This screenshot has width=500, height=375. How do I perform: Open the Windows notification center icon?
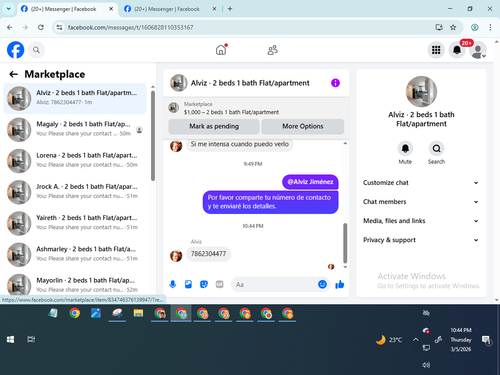pos(486,340)
